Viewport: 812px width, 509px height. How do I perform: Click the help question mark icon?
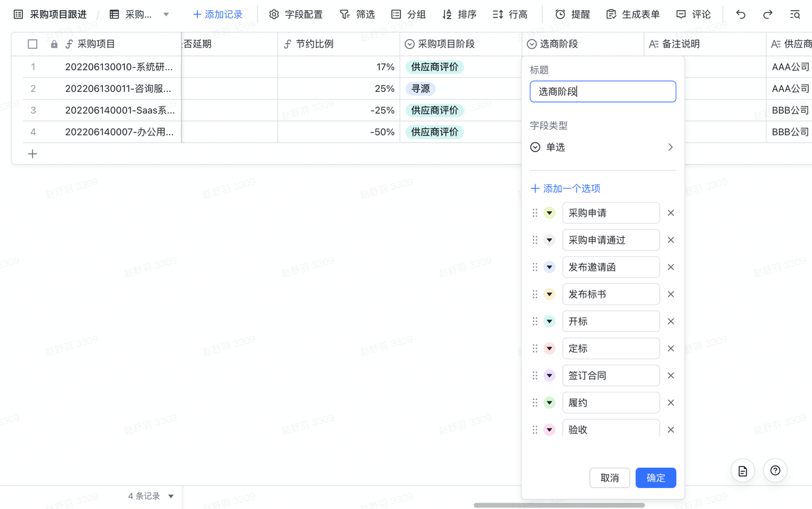775,470
